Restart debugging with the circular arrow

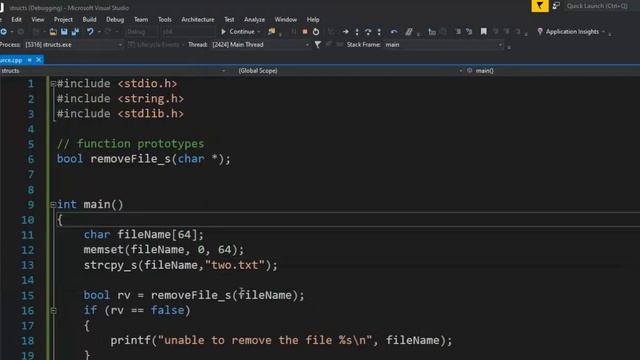[x=316, y=31]
